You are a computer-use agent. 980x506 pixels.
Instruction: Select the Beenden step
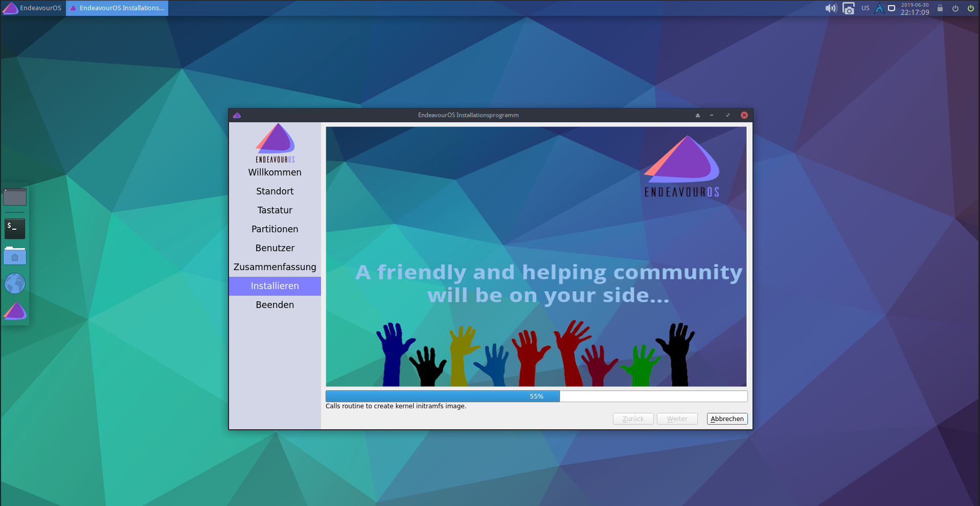tap(275, 305)
